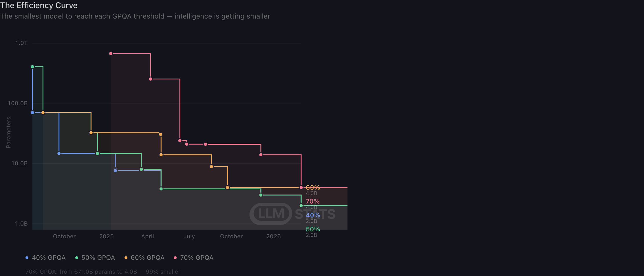
Task: Select the topmost pink 70% data point
Action: (111, 54)
